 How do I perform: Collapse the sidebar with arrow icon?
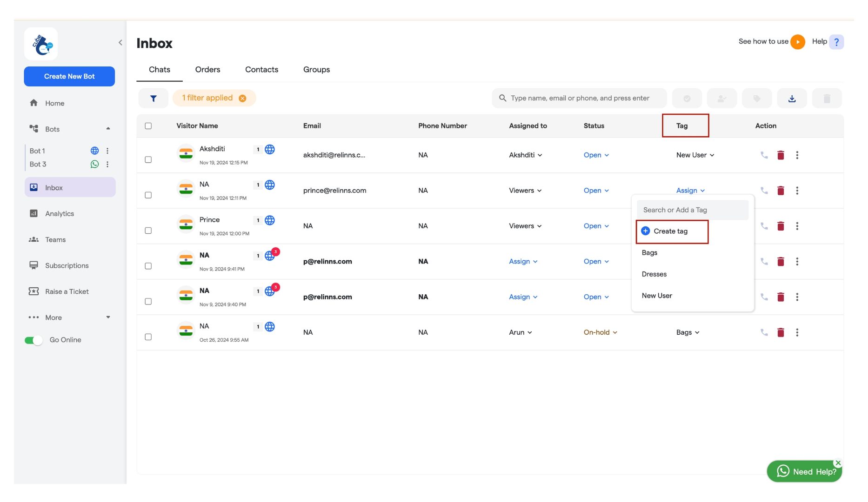[120, 43]
